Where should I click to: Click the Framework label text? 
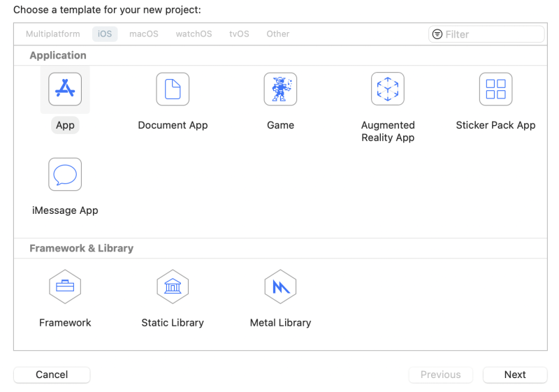coord(65,323)
